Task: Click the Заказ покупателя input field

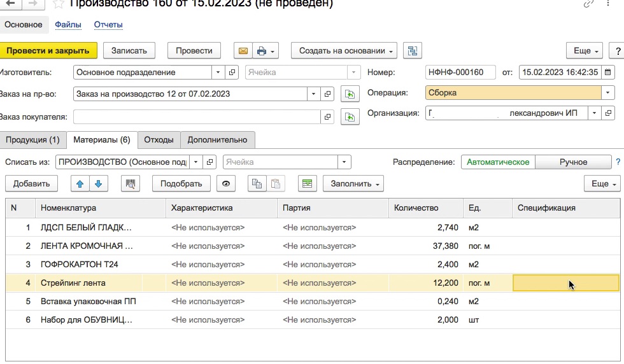Action: (197, 117)
